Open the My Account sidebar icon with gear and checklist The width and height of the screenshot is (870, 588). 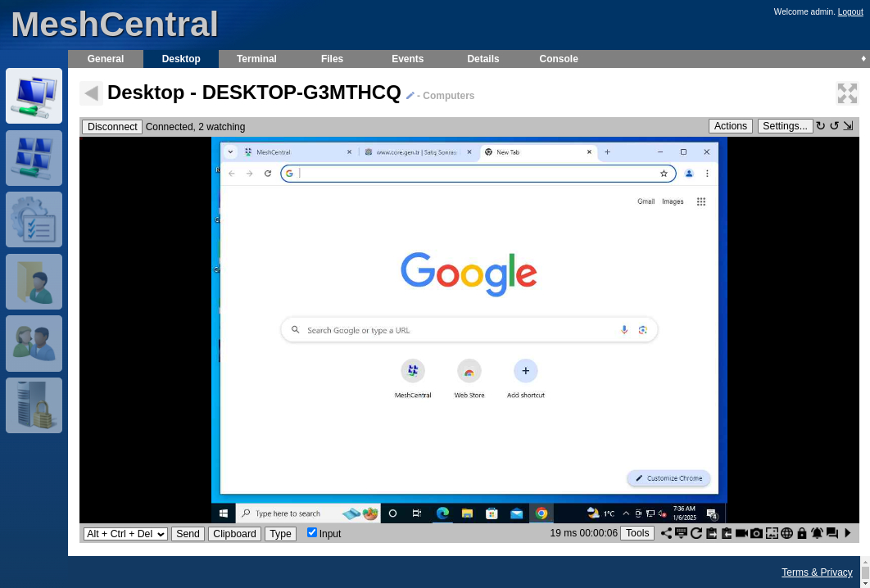34,219
